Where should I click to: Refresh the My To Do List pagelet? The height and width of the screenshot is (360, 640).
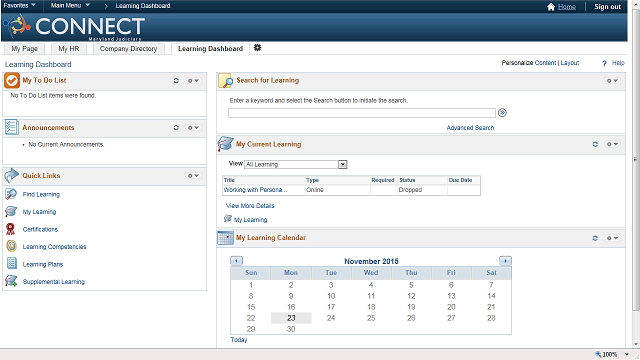coord(176,81)
